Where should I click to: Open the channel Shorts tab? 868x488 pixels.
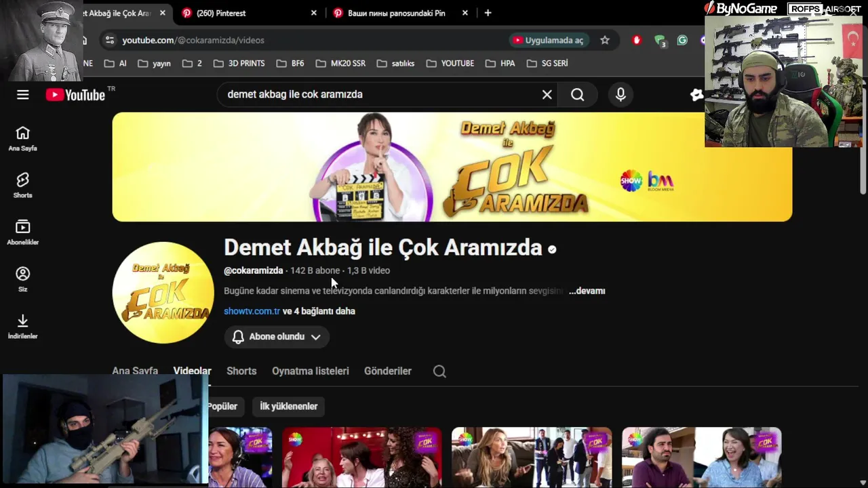(x=241, y=371)
